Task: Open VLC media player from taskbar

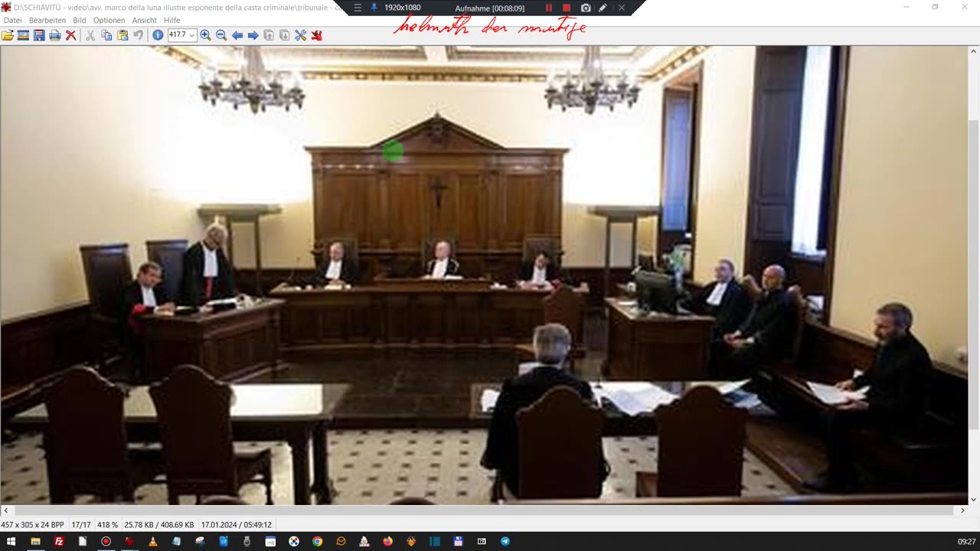Action: (152, 541)
